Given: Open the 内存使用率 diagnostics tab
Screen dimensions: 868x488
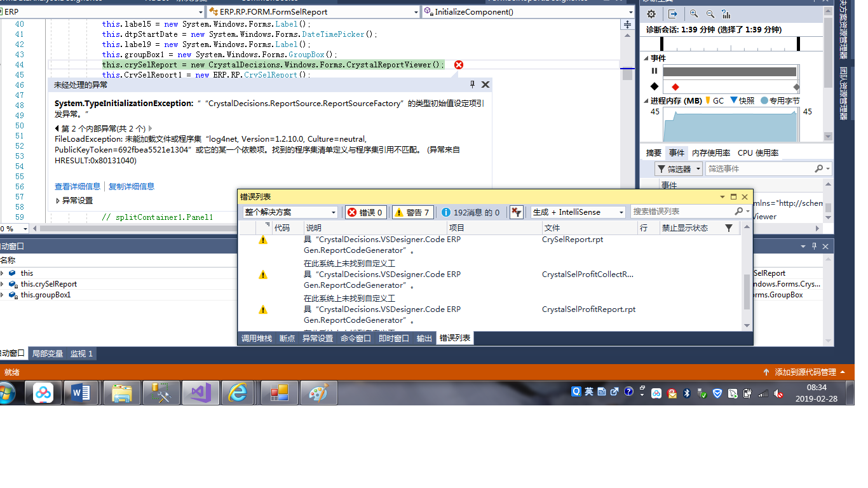Looking at the screenshot, I should pyautogui.click(x=711, y=153).
